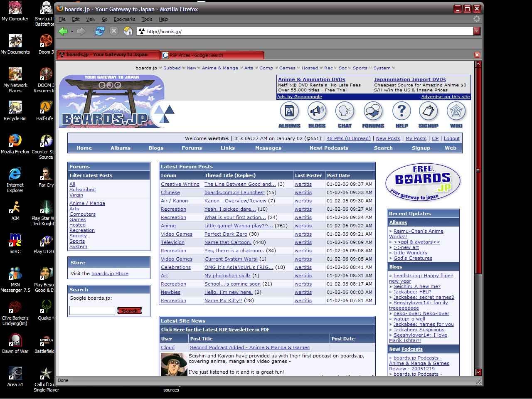The width and height of the screenshot is (532, 399).
Task: Open the Blogs megaphone icon
Action: coord(317,115)
